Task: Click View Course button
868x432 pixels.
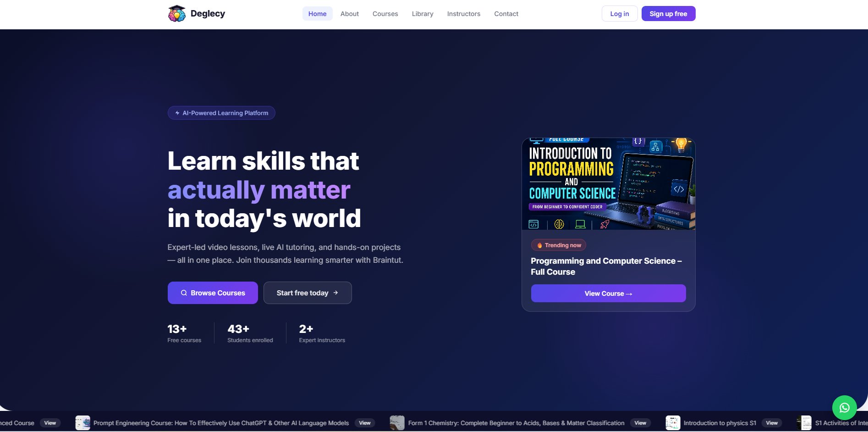Action: [x=608, y=294]
